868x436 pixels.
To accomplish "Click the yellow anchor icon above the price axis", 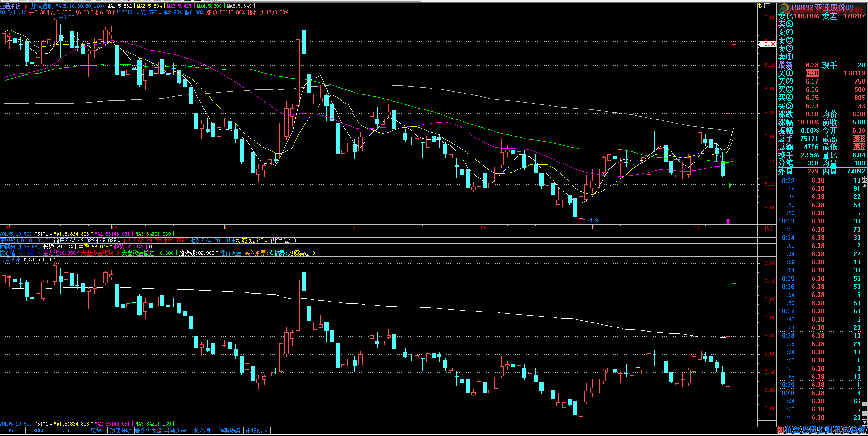I will pyautogui.click(x=760, y=6).
